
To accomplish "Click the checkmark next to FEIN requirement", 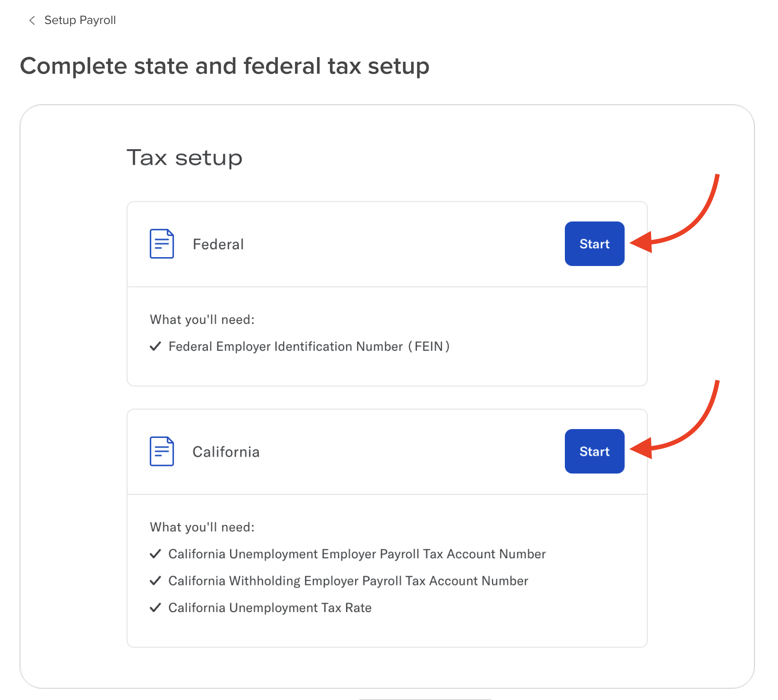I will (x=155, y=346).
